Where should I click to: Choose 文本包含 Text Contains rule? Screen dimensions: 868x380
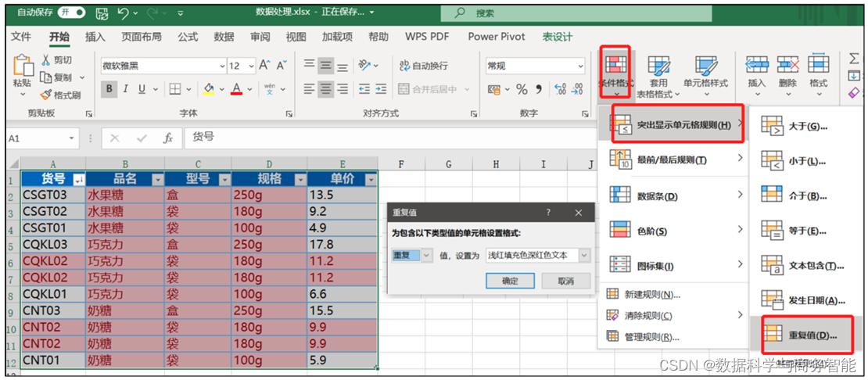806,266
